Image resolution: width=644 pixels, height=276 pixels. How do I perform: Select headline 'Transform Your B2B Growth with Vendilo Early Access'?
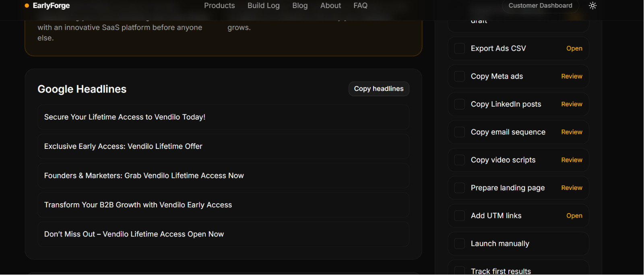coord(223,205)
